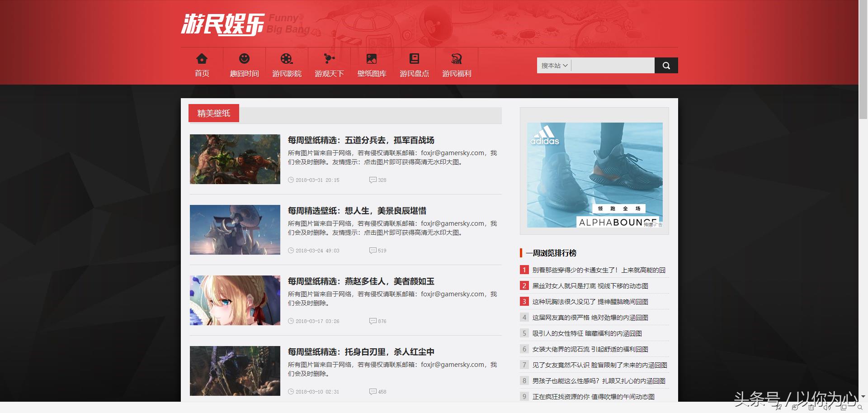Open 壁纸图库 picture icon
The width and height of the screenshot is (868, 413).
click(372, 59)
